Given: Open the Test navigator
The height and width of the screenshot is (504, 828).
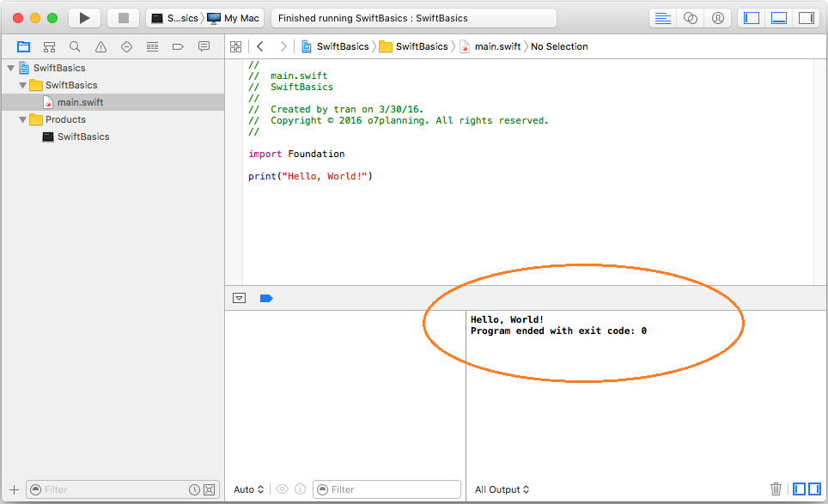Looking at the screenshot, I should click(127, 46).
